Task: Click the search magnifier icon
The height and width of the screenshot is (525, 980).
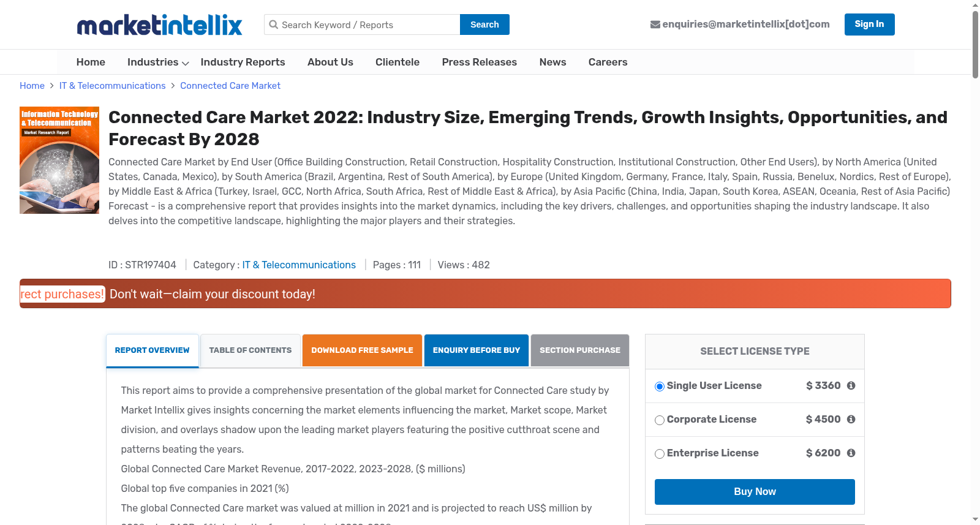Action: [274, 25]
